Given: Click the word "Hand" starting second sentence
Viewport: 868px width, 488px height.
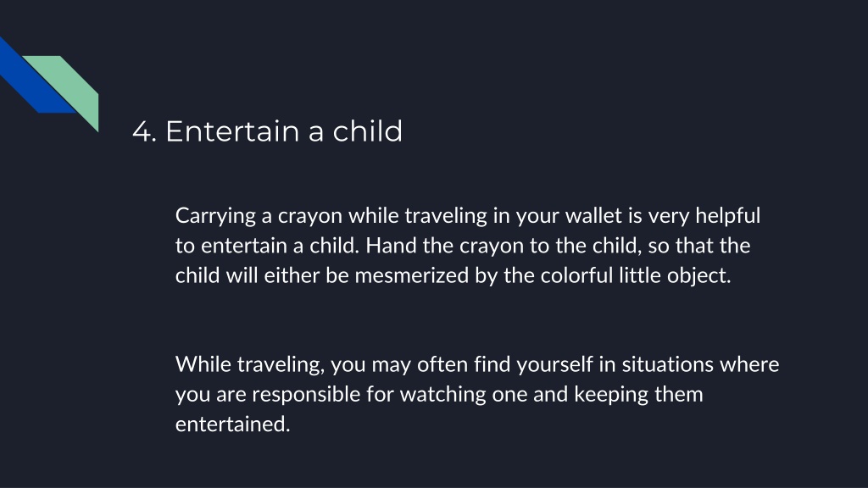Looking at the screenshot, I should click(x=391, y=245).
